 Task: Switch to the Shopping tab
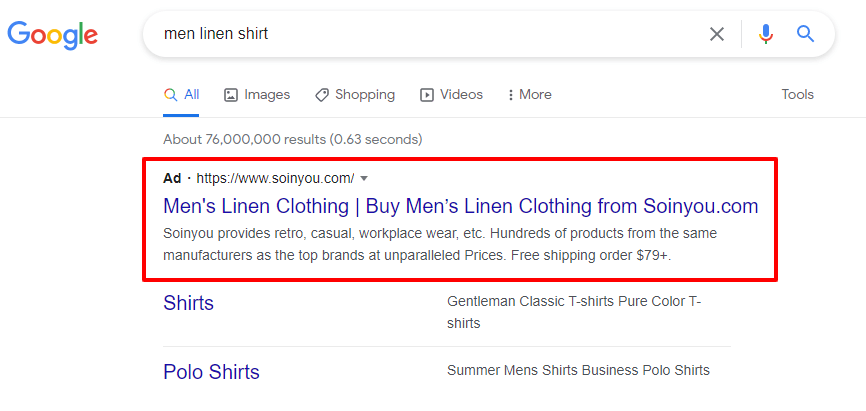pyautogui.click(x=355, y=95)
